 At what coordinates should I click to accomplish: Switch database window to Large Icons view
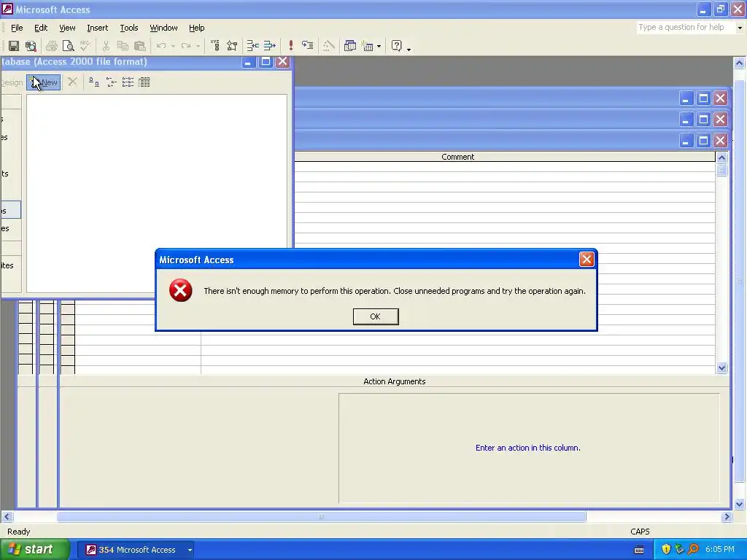click(x=94, y=82)
